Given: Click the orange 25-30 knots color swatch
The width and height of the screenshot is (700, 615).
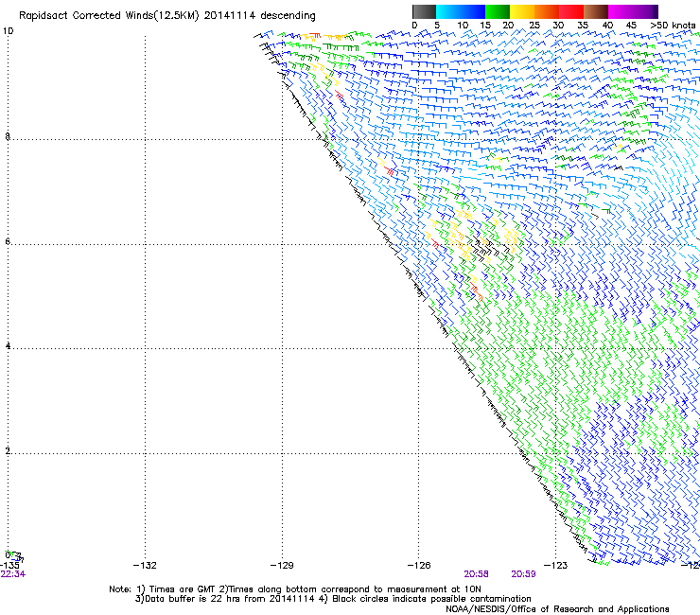Looking at the screenshot, I should pos(547,11).
